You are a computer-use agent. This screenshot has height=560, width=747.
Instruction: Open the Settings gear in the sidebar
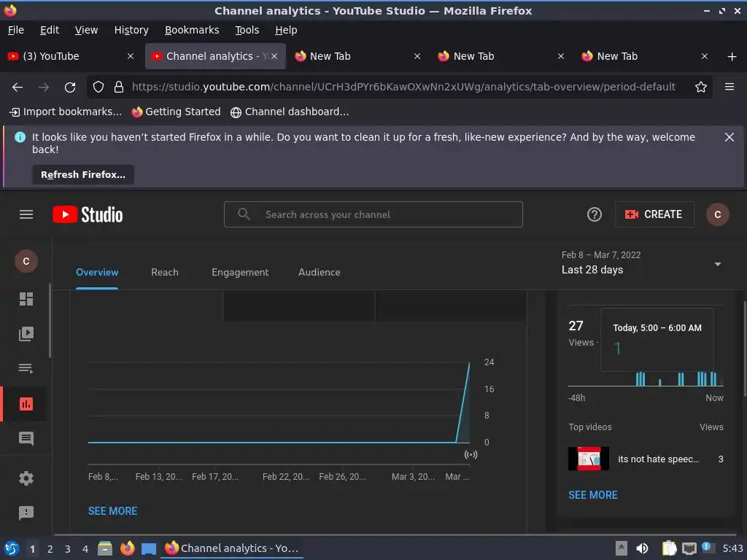pos(26,478)
